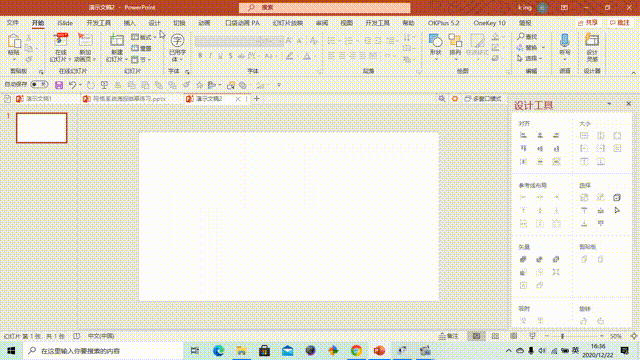Click the first icon under 矢量 section
This screenshot has height=360, width=640.
coord(523,259)
